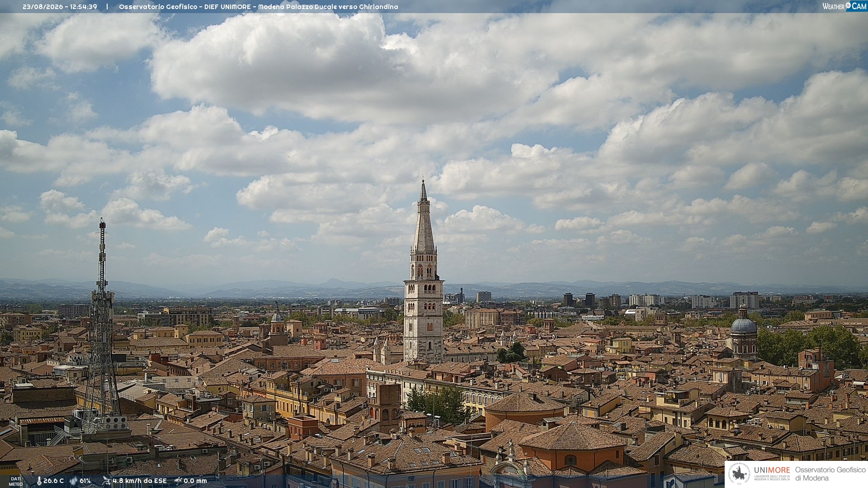The height and width of the screenshot is (488, 868).
Task: Select the 26.6 C temperature reading
Action: [53, 481]
